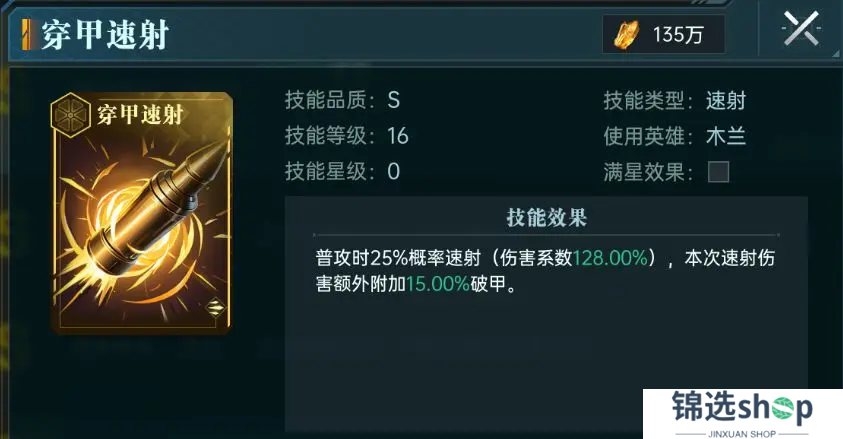Click the 穿甲速射 title in header

click(x=105, y=35)
